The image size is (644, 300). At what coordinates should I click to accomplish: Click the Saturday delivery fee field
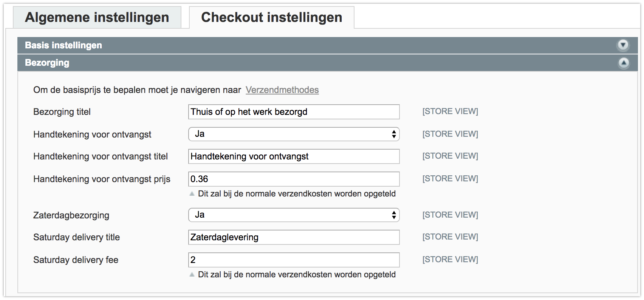click(294, 260)
